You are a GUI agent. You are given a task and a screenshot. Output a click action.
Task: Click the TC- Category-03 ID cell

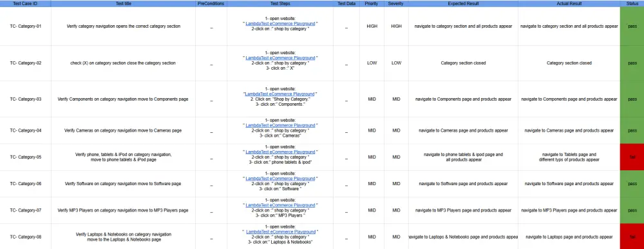point(26,99)
